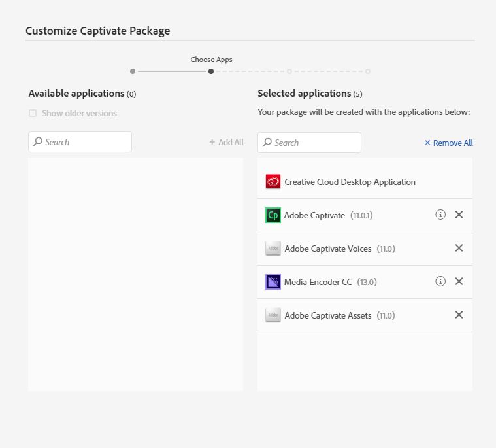
Task: Jump to the final wizard step dot
Action: (368, 71)
